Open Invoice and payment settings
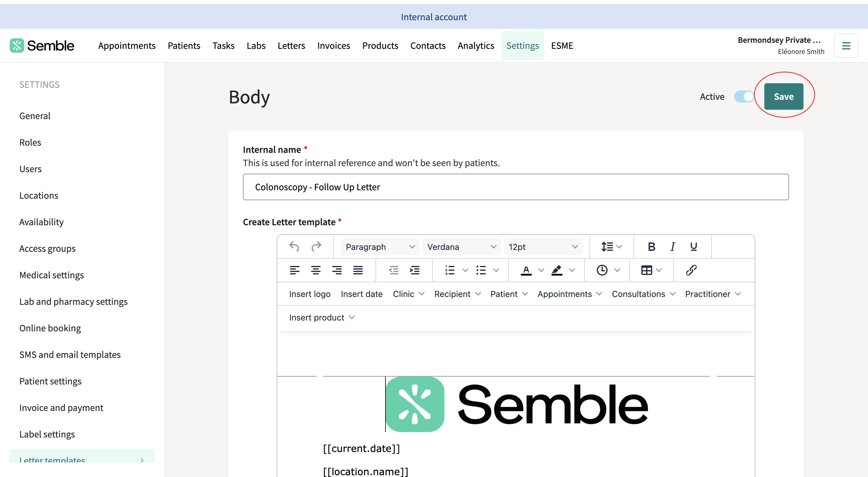The width and height of the screenshot is (868, 477). (61, 408)
